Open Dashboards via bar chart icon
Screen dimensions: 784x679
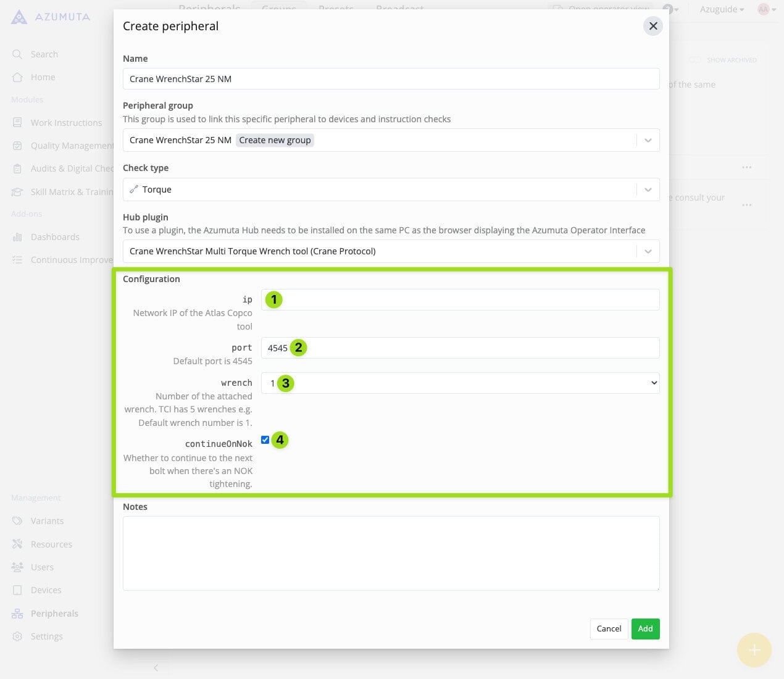(17, 237)
